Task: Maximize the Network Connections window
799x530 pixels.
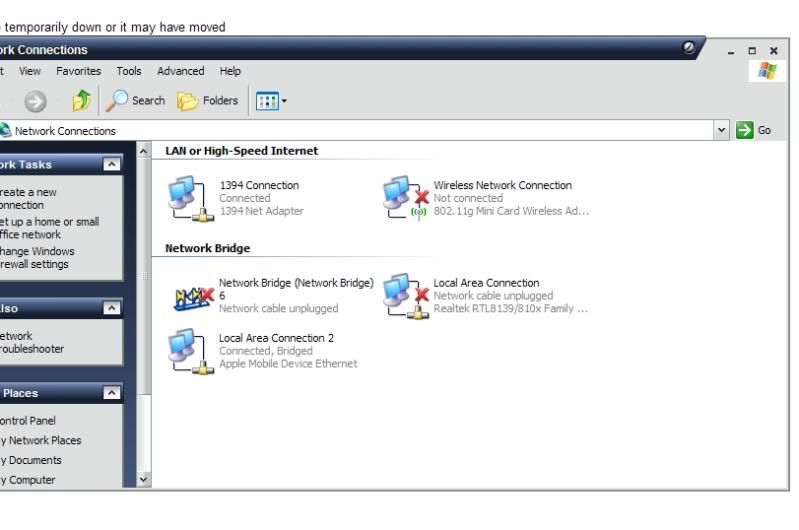Action: point(752,51)
